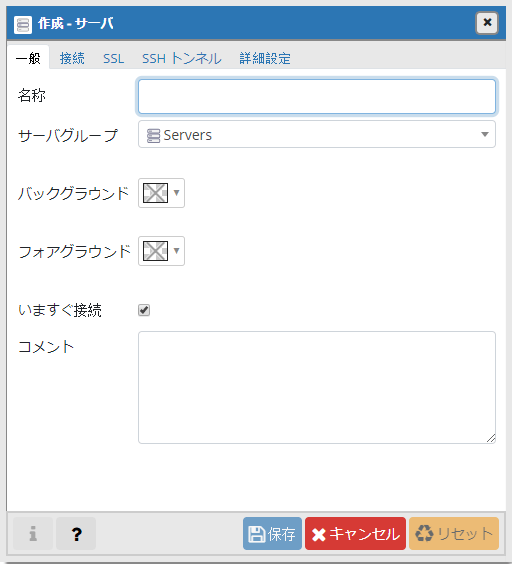This screenshot has height=564, width=512.
Task: Click the recycle icon on リセット
Action: pyautogui.click(x=424, y=533)
